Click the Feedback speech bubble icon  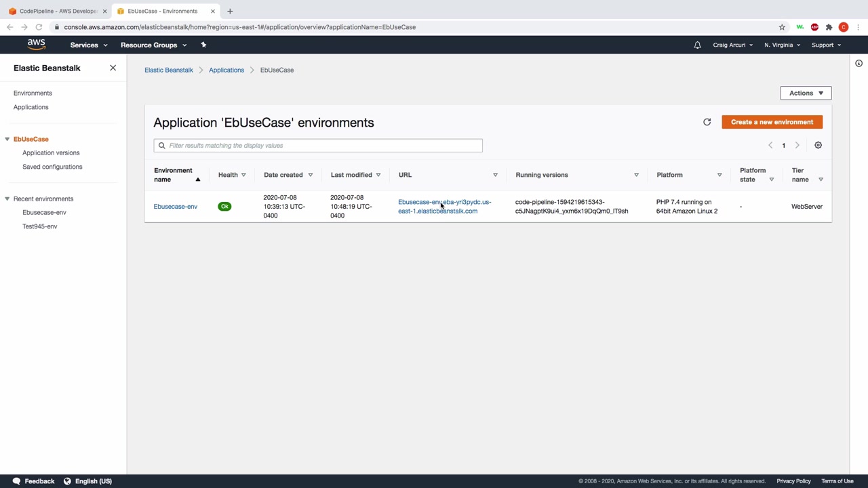[x=16, y=481]
